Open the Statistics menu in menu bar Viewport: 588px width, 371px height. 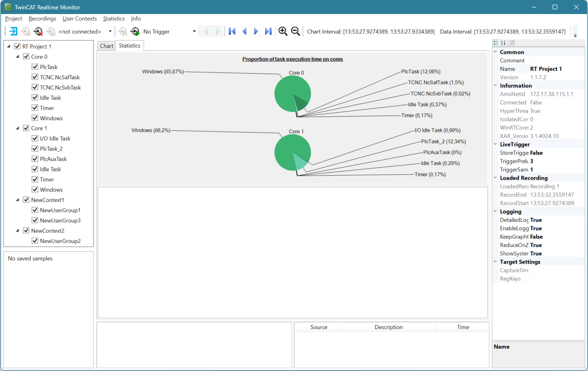114,19
